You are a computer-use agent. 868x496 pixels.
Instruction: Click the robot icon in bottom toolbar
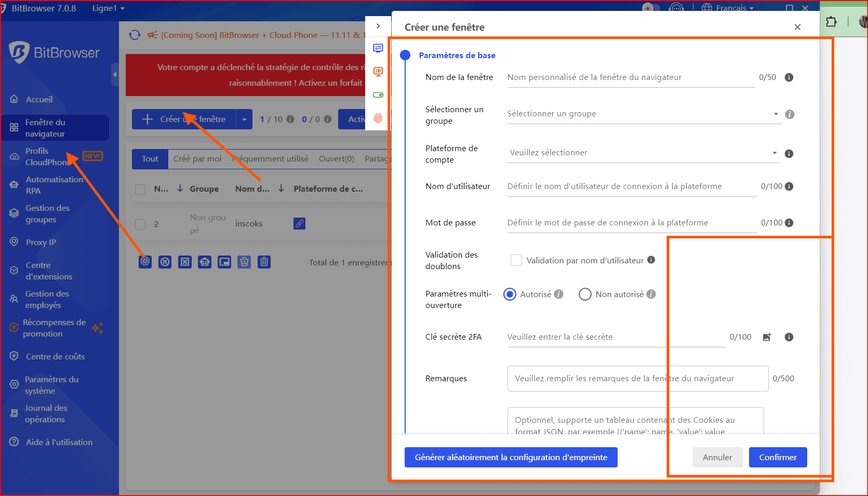(205, 262)
